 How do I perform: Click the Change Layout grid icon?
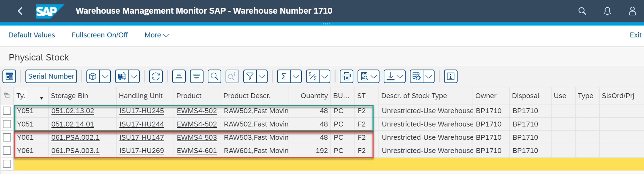416,76
